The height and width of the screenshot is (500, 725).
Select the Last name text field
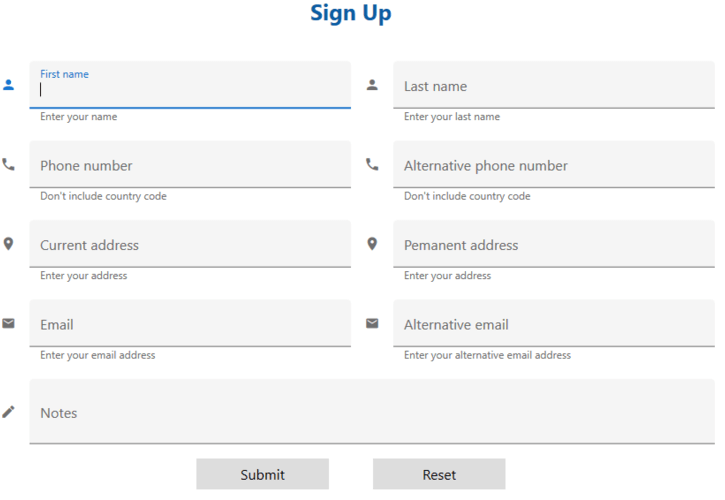pyautogui.click(x=554, y=85)
